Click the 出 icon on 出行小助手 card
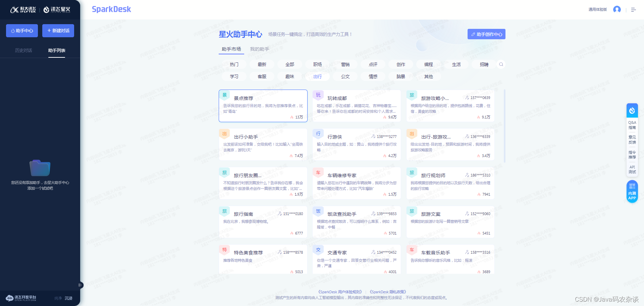The width and height of the screenshot is (644, 306). (225, 134)
